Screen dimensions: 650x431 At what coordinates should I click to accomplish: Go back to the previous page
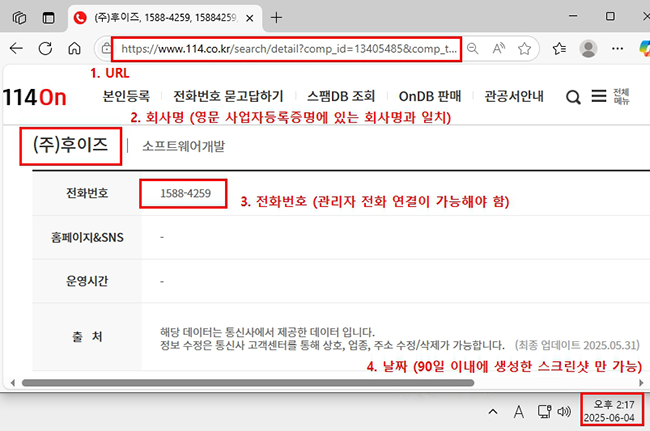tap(16, 48)
